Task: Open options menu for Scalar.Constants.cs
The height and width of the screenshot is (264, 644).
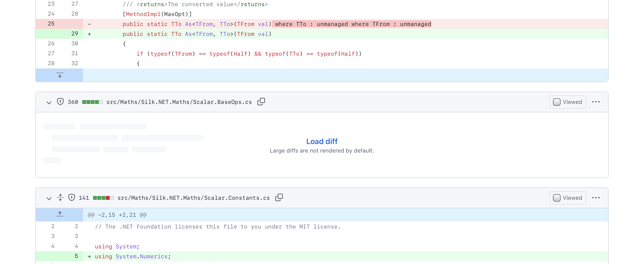Action: pyautogui.click(x=595, y=198)
